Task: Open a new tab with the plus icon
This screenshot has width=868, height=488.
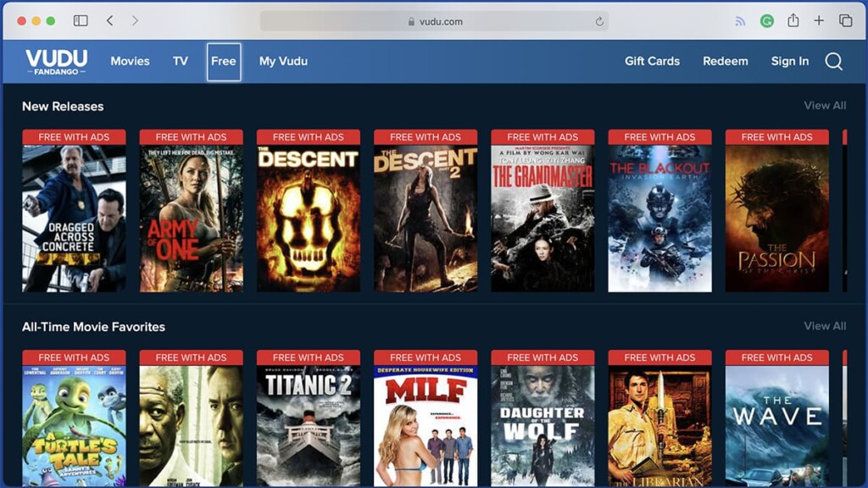Action: click(819, 21)
